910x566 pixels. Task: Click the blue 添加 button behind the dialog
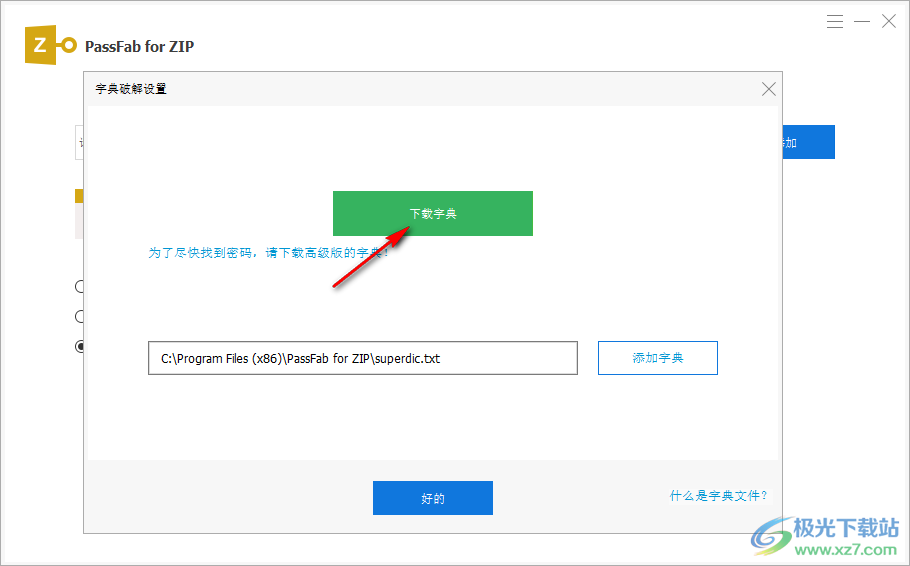click(808, 142)
